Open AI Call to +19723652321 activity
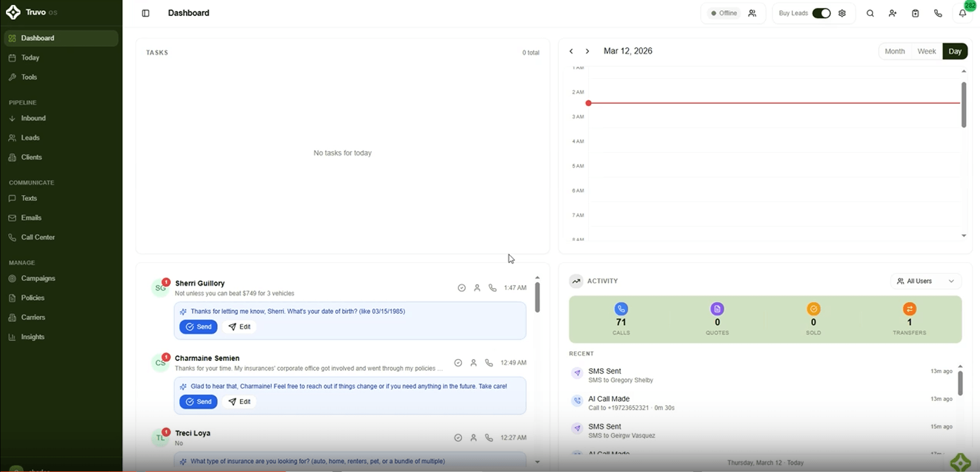This screenshot has height=472, width=980. (761, 403)
